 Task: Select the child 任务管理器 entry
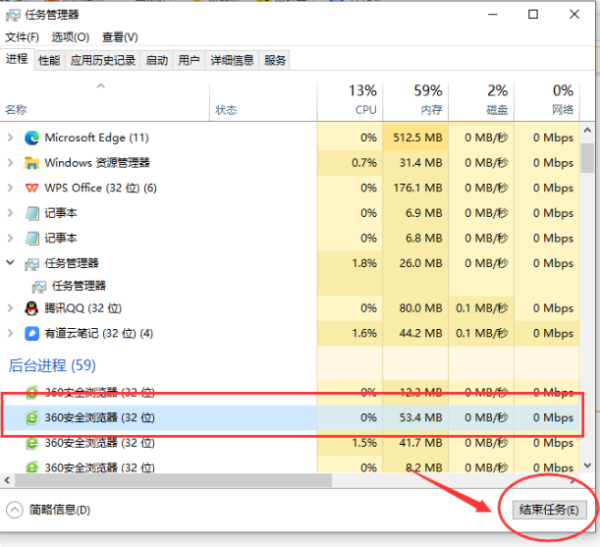click(x=78, y=286)
